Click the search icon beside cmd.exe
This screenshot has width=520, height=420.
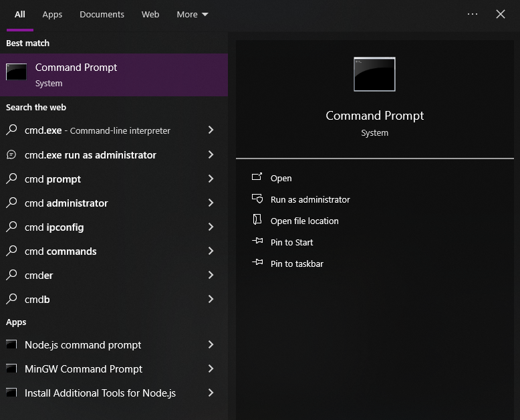point(11,130)
